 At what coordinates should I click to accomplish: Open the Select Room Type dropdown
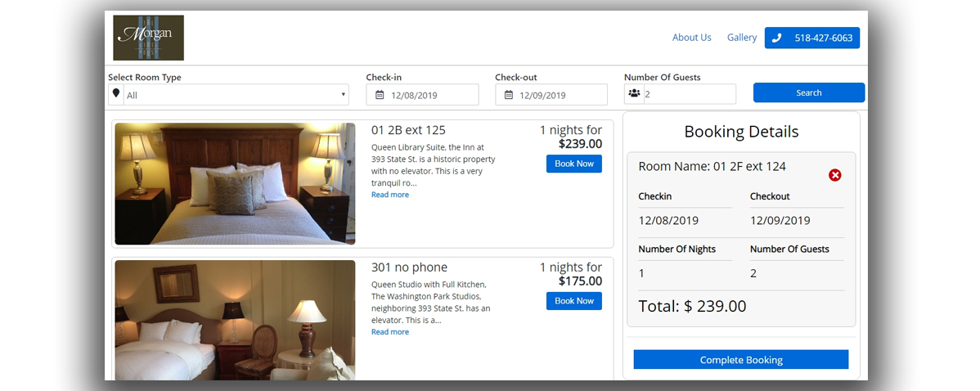[x=236, y=95]
